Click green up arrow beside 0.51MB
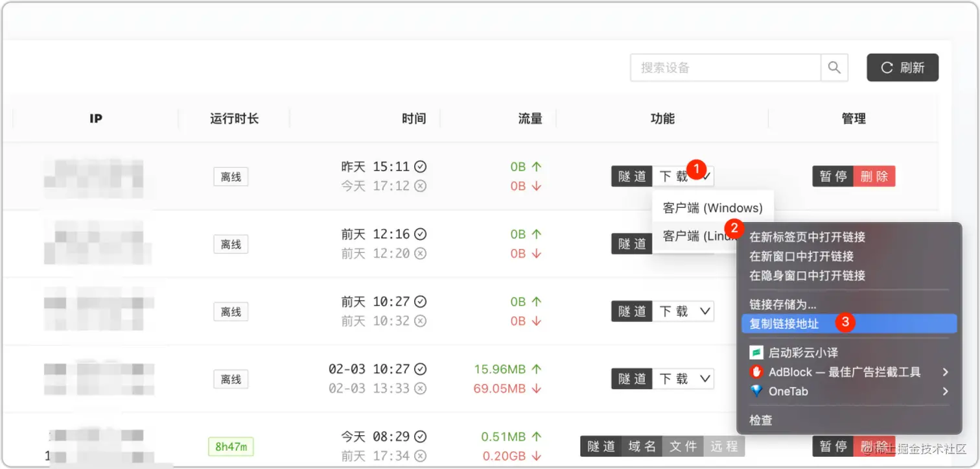 click(536, 437)
